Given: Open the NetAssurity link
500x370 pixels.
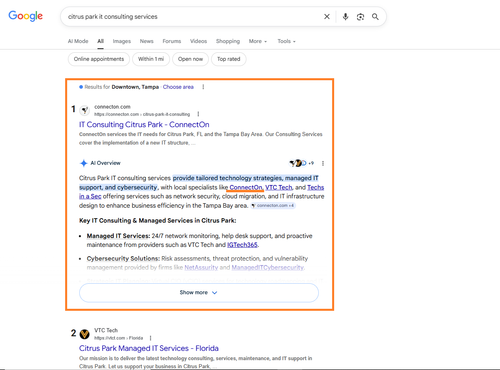Looking at the screenshot, I should coord(201,268).
